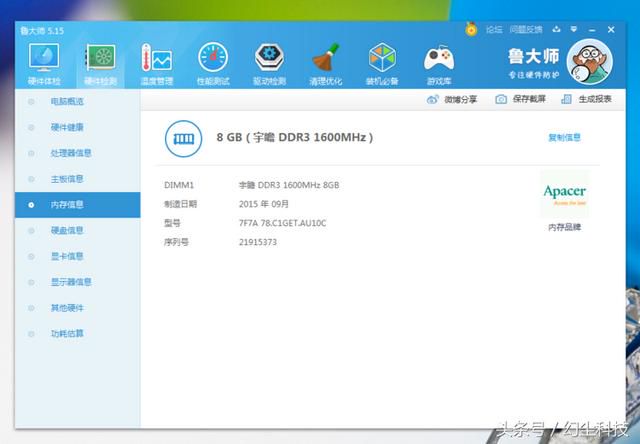The image size is (640, 444).
Task: Open the main menu dropdown in title bar
Action: [574, 29]
